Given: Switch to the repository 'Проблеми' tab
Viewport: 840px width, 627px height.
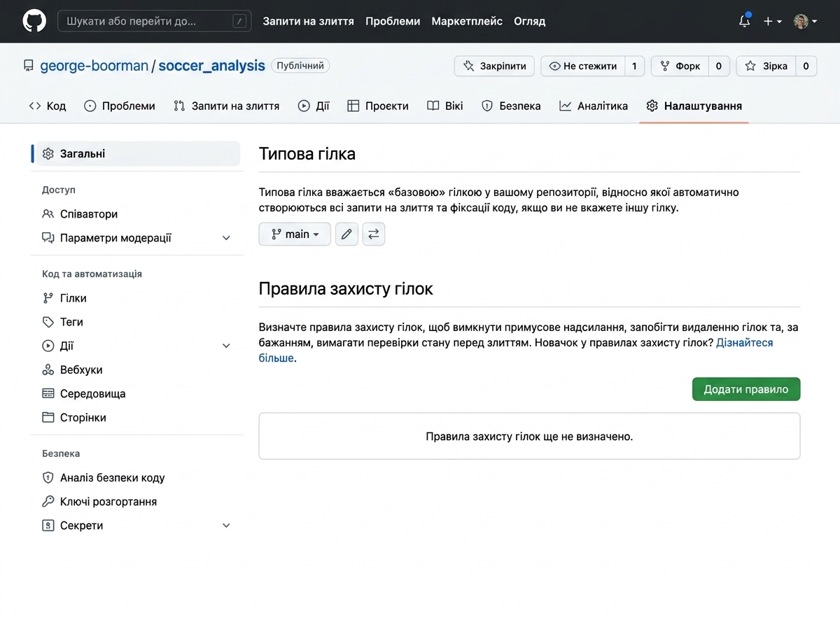Looking at the screenshot, I should tap(120, 106).
